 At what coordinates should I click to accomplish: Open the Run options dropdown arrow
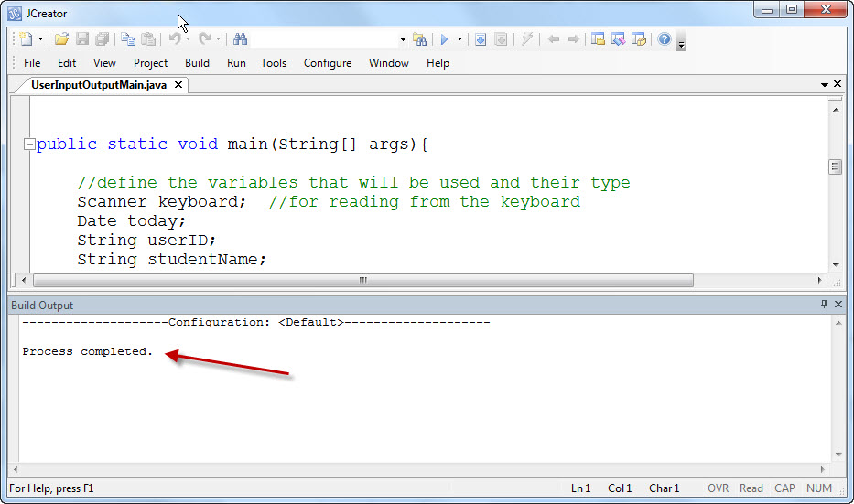point(459,39)
